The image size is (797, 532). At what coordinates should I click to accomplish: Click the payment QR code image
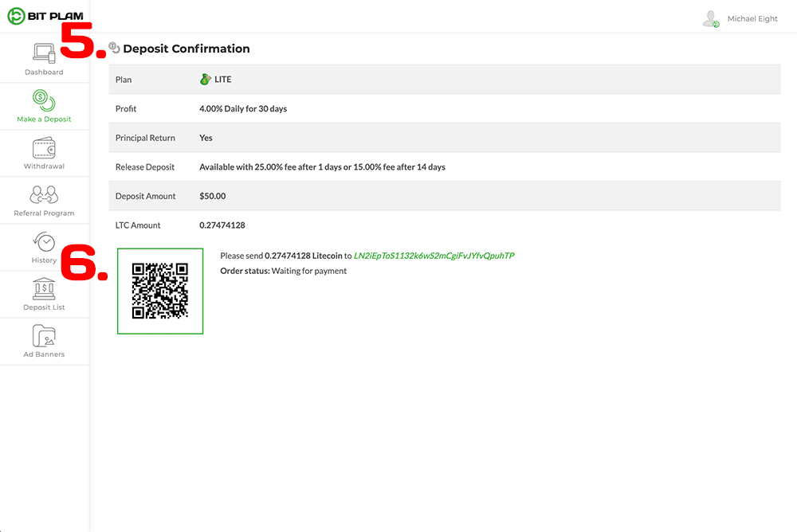point(160,291)
